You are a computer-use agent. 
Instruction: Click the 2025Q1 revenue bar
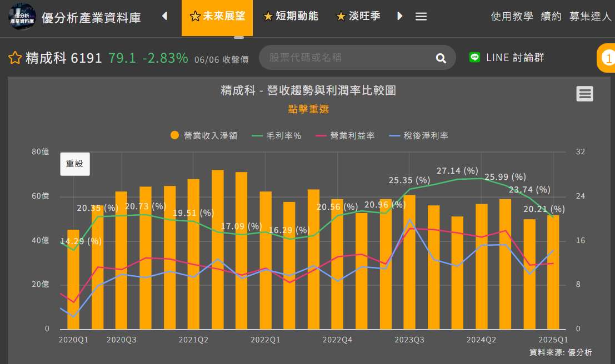click(553, 272)
